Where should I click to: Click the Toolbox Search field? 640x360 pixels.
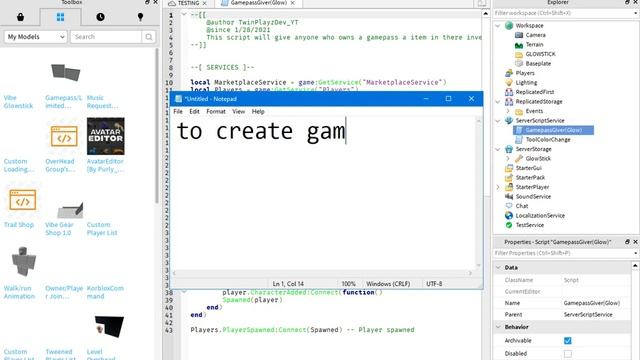(x=106, y=37)
